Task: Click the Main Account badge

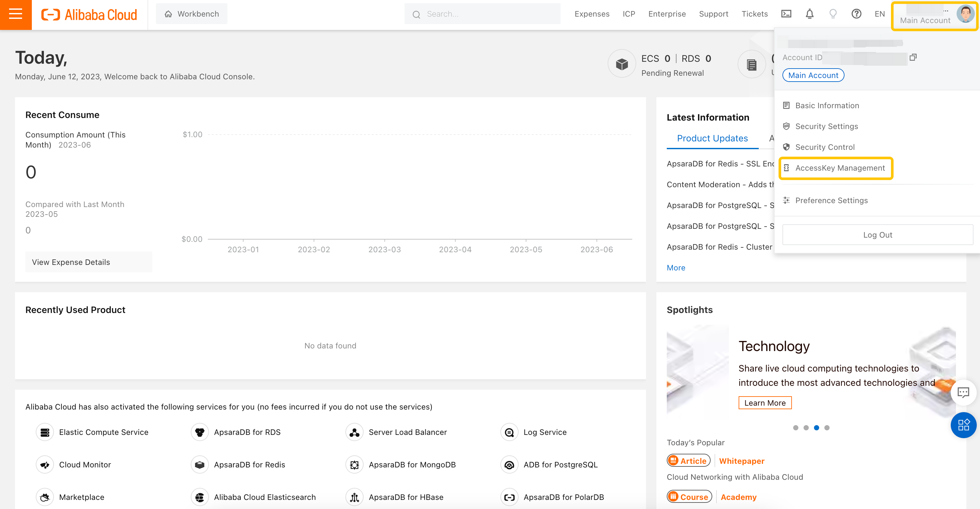Action: tap(813, 75)
